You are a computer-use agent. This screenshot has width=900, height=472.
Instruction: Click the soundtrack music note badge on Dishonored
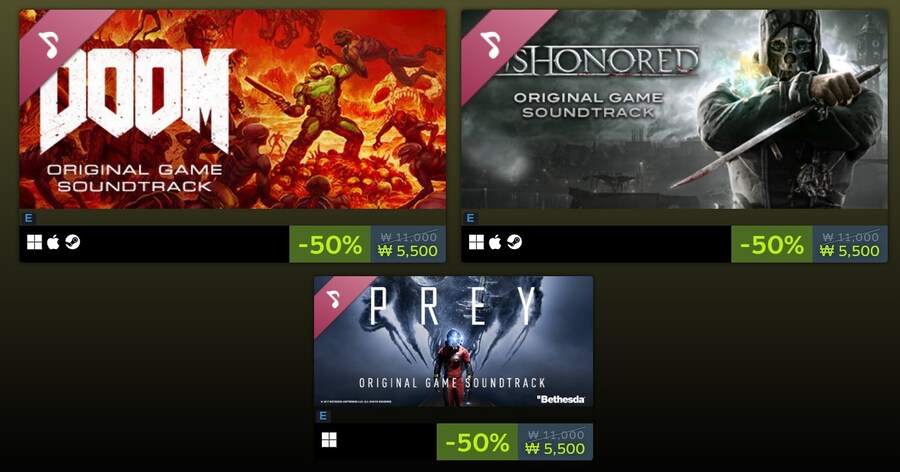click(x=491, y=44)
